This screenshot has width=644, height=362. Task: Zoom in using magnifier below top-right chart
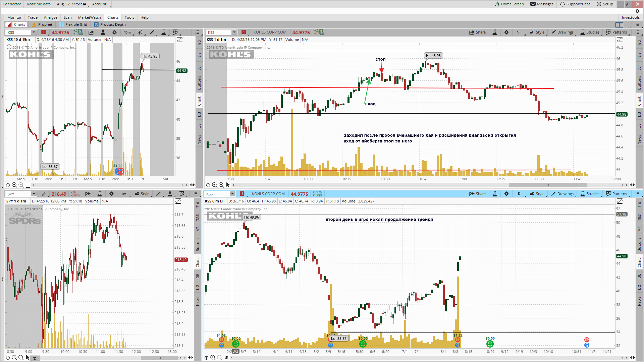(x=215, y=185)
